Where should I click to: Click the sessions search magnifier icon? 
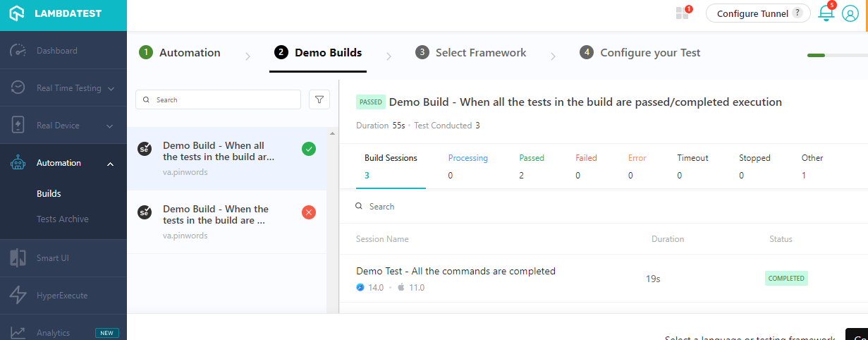360,207
